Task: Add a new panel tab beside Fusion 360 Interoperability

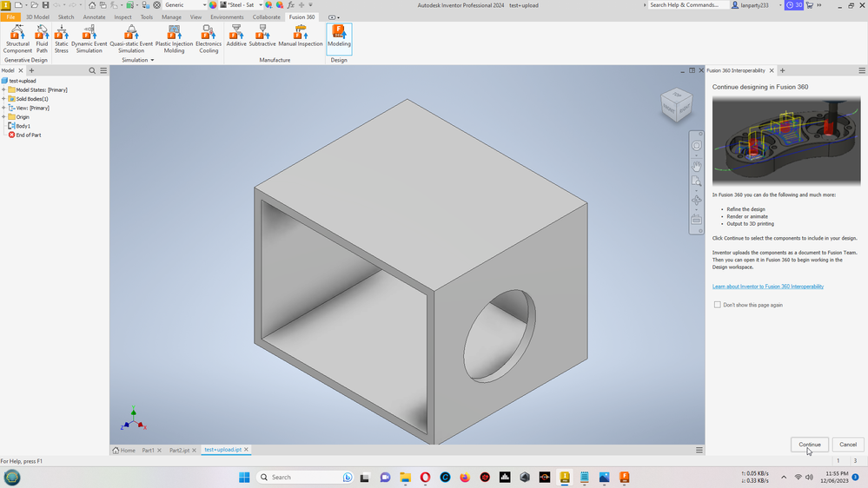Action: click(782, 70)
